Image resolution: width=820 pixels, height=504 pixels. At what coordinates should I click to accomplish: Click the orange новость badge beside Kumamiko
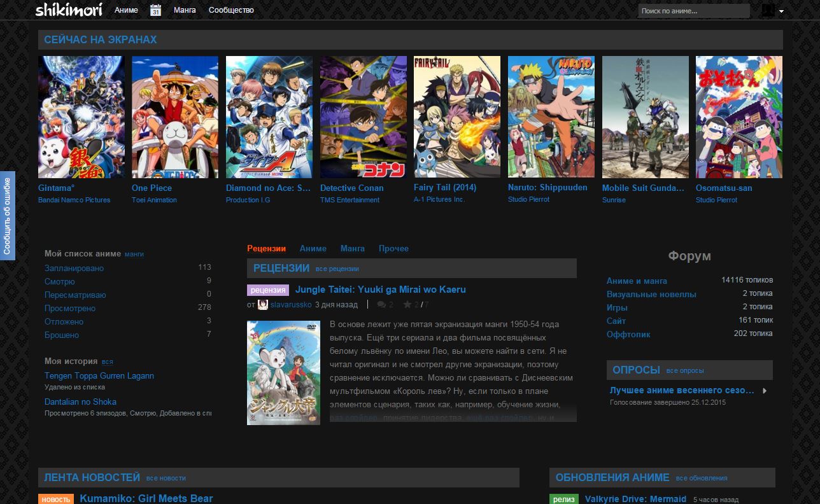tap(55, 500)
